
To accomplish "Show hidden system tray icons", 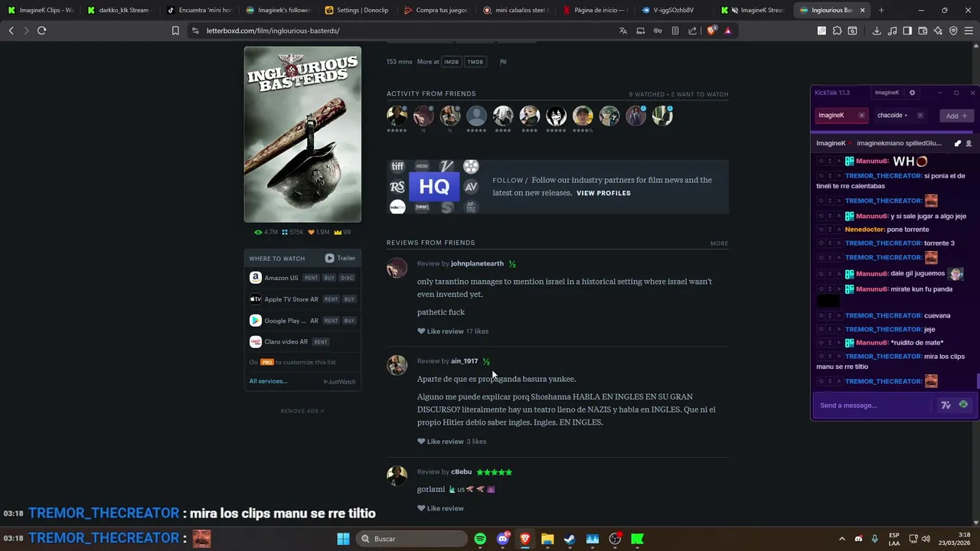I will 842,539.
